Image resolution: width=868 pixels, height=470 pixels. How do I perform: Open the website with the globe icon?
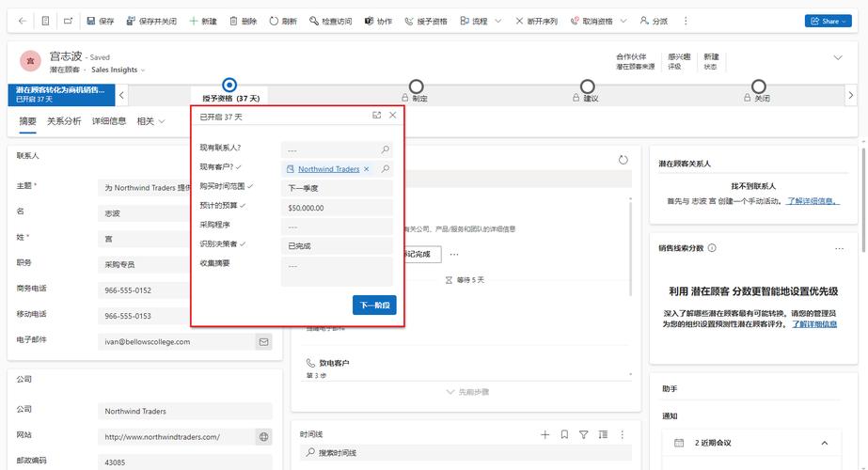pos(264,437)
